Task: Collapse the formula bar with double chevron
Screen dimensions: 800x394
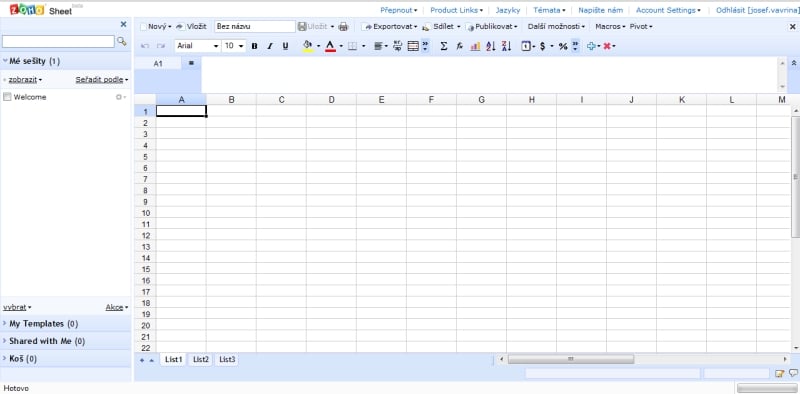Action: 793,63
